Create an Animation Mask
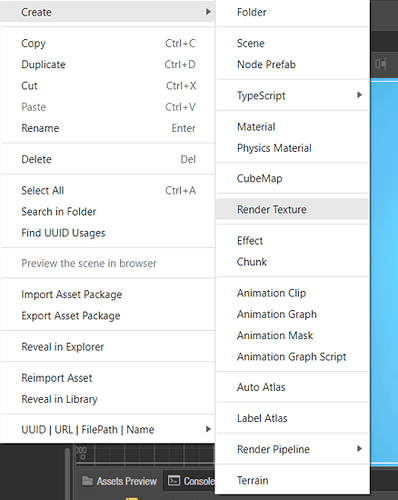Screen dimensions: 398x500 [x=292, y=335]
